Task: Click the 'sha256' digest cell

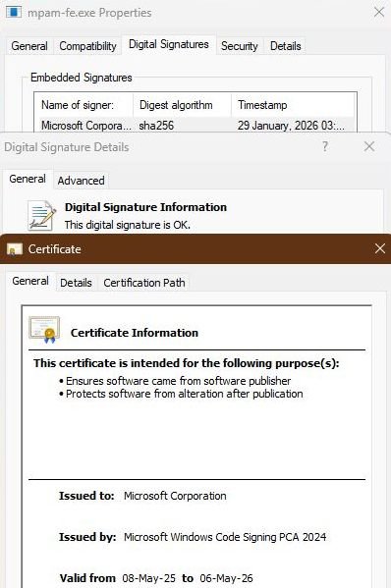Action: [x=156, y=126]
